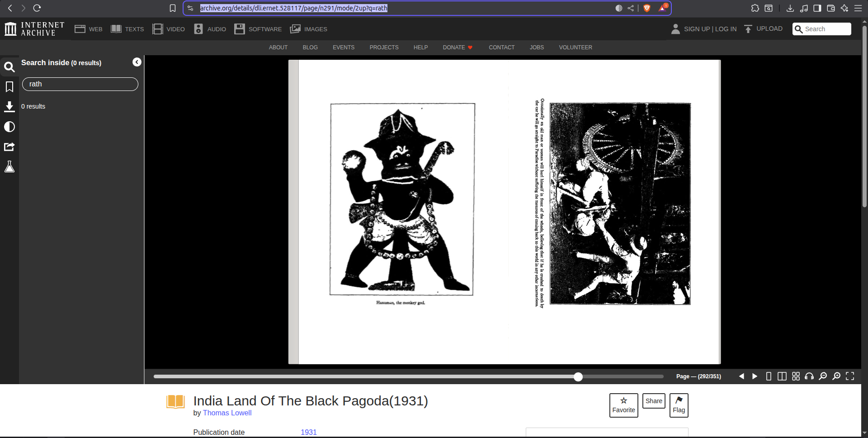Open the Leo AI sparkle icon
This screenshot has height=438, width=868.
coord(844,8)
